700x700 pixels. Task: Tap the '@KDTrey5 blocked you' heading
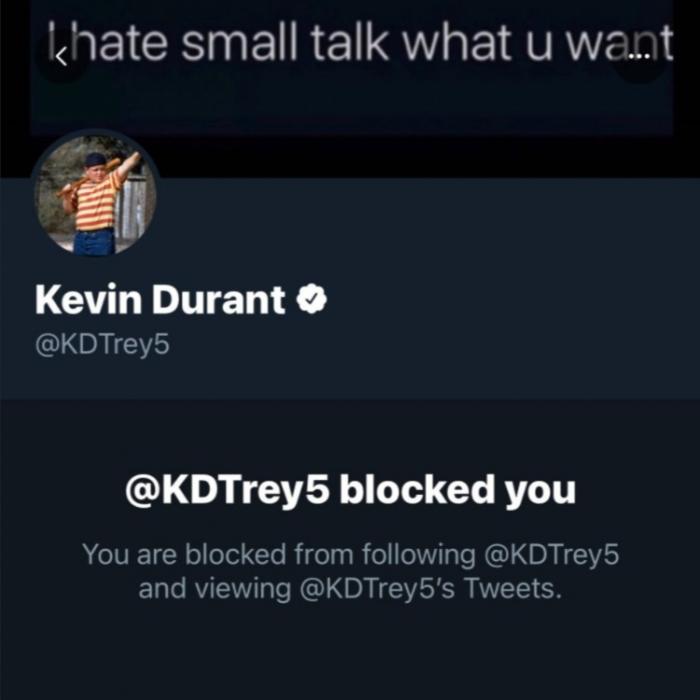pos(350,491)
